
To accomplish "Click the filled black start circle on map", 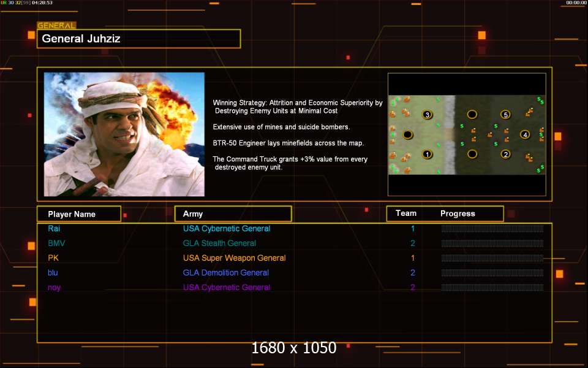I will coord(408,134).
